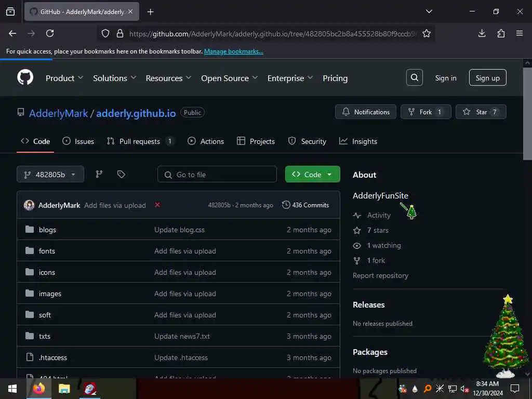Viewport: 532px width, 399px height.
Task: Open the Security tab
Action: point(307,141)
